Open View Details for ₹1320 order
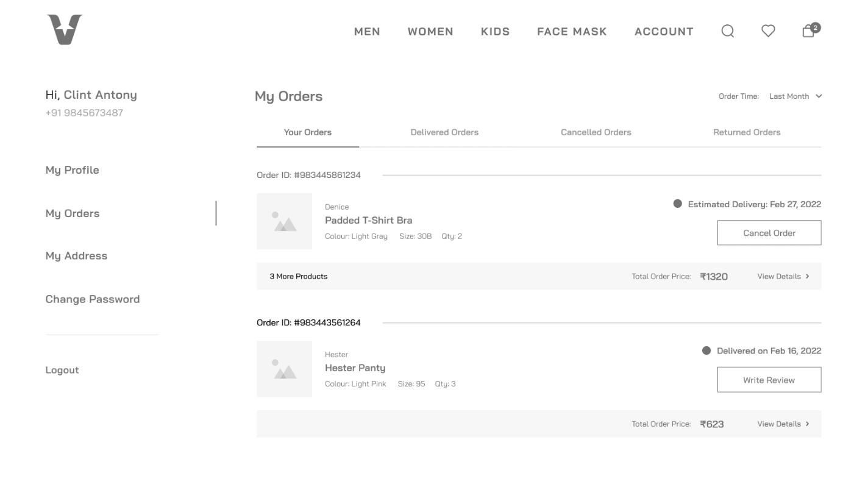 [783, 276]
